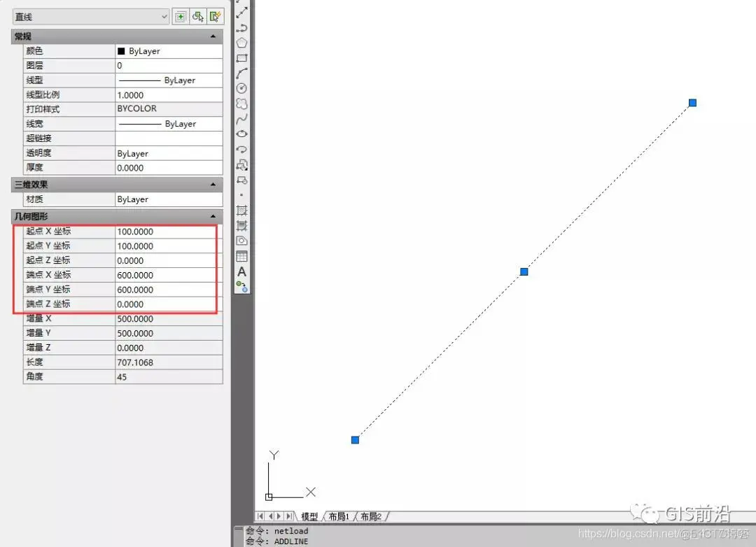
Task: Click the last layout tab navigation arrow
Action: point(289,516)
